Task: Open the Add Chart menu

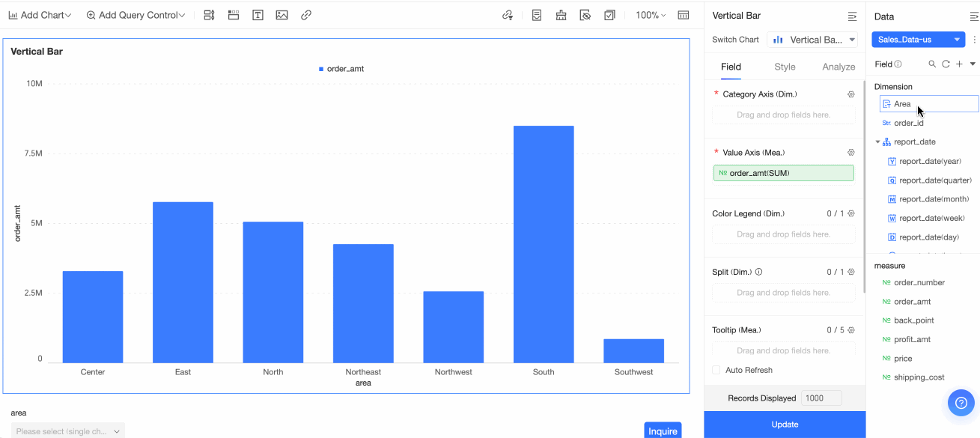Action: coord(40,15)
